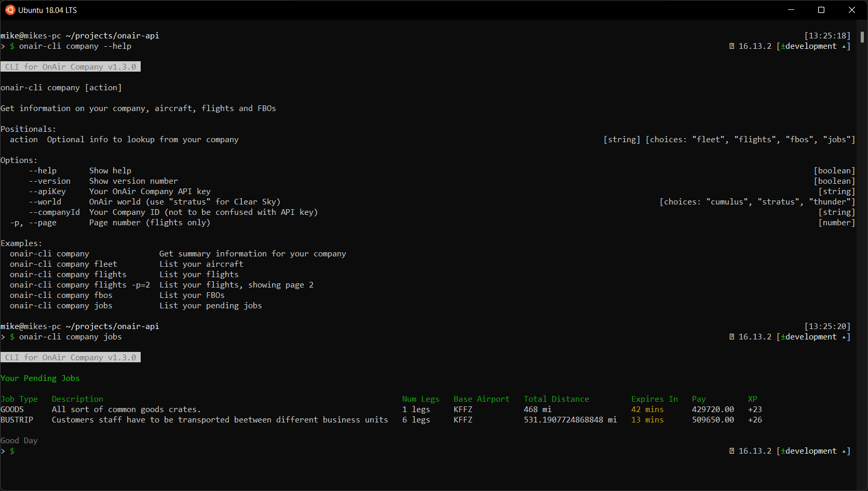Click the '6 legs' cell
The image size is (868, 491).
(416, 420)
